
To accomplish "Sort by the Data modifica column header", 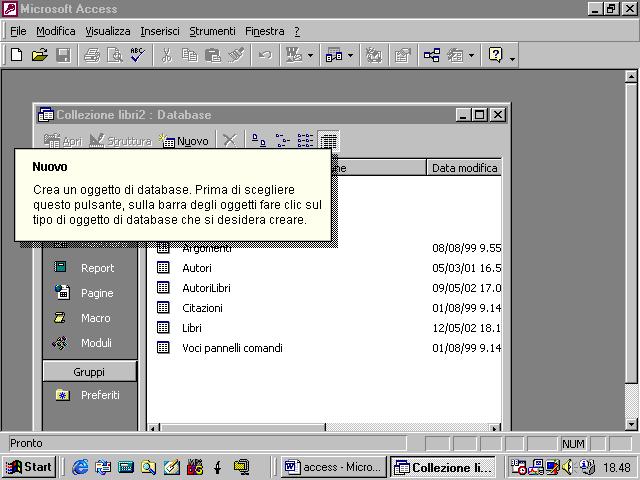I will click(464, 168).
